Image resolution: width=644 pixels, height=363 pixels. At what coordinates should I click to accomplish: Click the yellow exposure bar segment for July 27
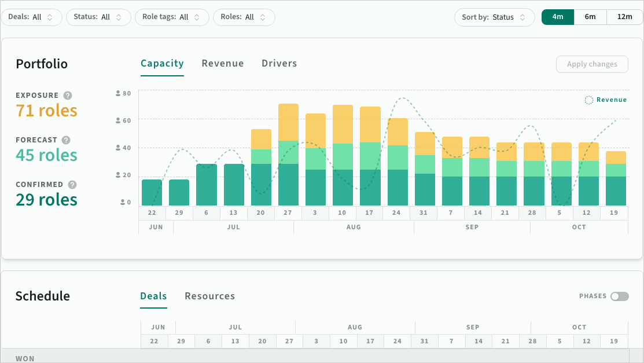(288, 123)
